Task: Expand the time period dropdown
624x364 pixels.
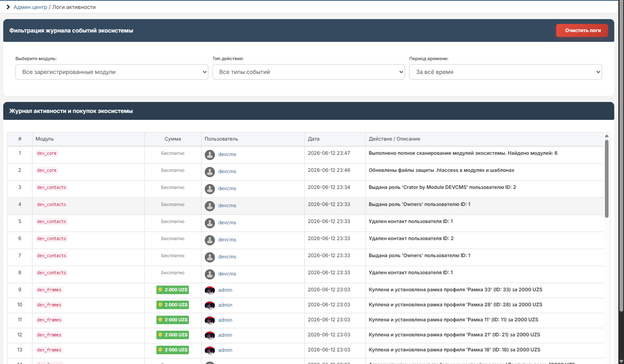Action: [x=505, y=72]
